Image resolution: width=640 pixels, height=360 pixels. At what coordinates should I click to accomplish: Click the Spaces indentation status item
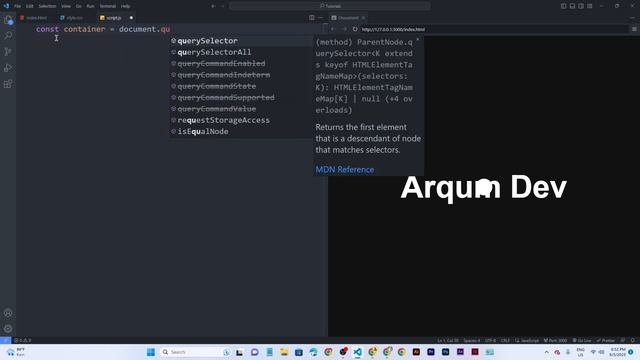pos(471,340)
